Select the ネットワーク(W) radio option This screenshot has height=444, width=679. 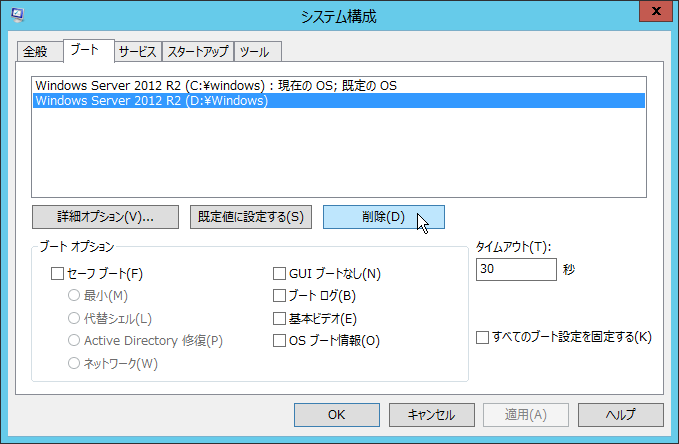[74, 363]
